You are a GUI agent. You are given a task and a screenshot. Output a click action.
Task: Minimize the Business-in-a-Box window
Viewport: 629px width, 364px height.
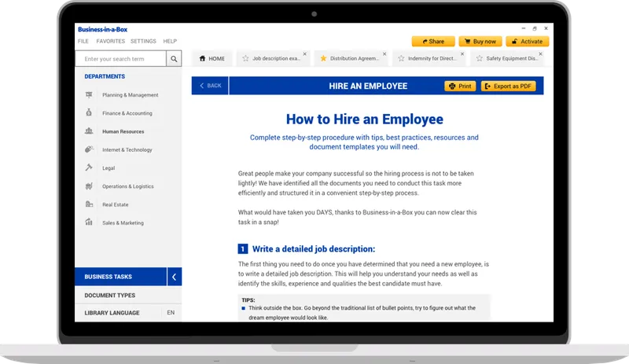(524, 28)
